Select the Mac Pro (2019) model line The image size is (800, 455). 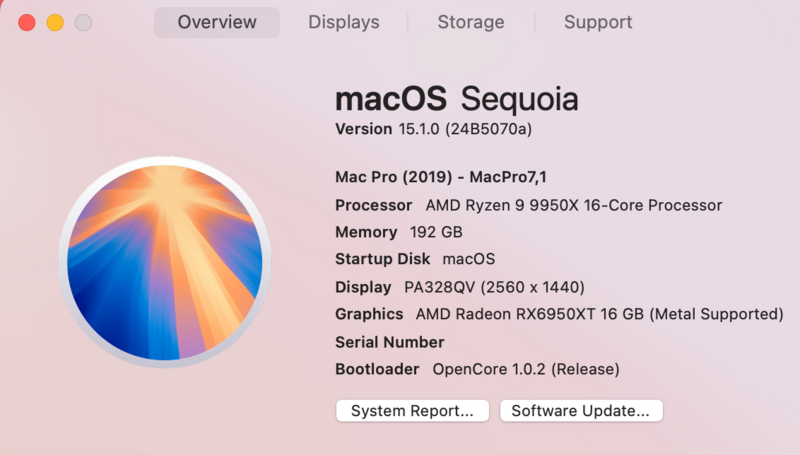(441, 177)
